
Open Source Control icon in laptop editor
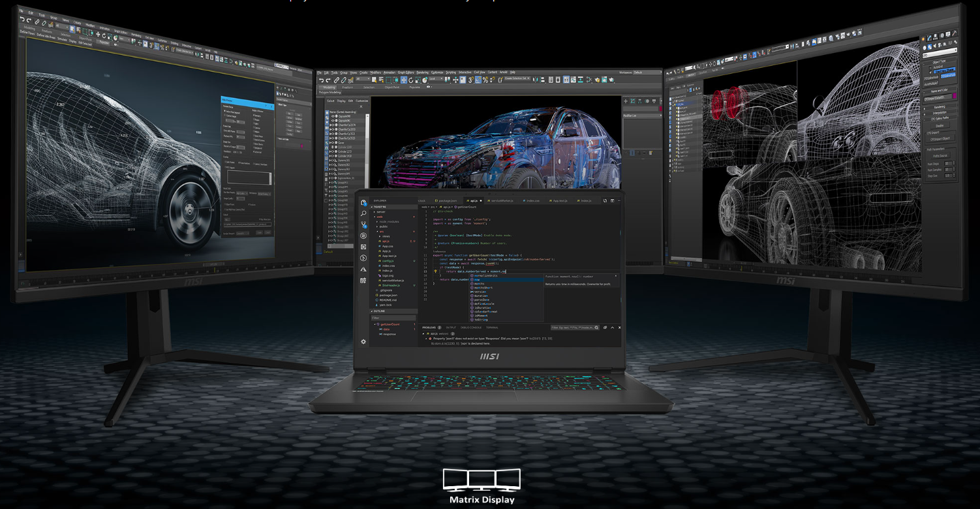click(x=363, y=224)
